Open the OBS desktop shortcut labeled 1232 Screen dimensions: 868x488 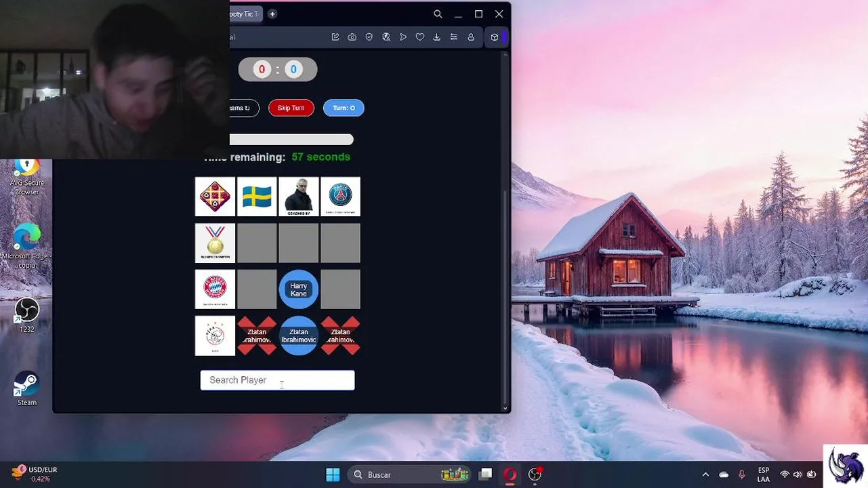click(27, 316)
